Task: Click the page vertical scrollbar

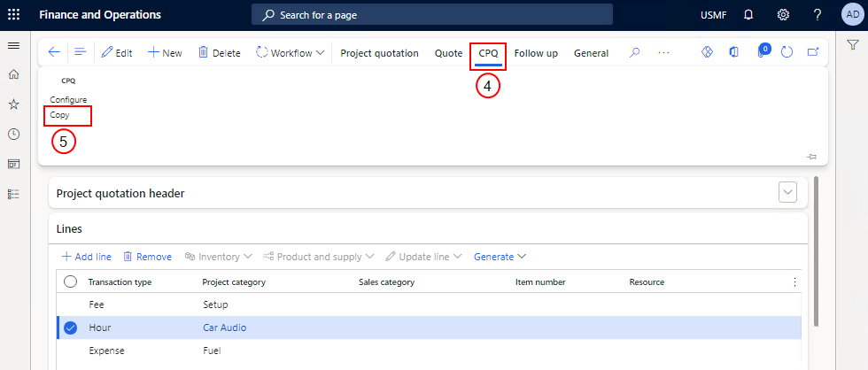Action: pos(816,251)
